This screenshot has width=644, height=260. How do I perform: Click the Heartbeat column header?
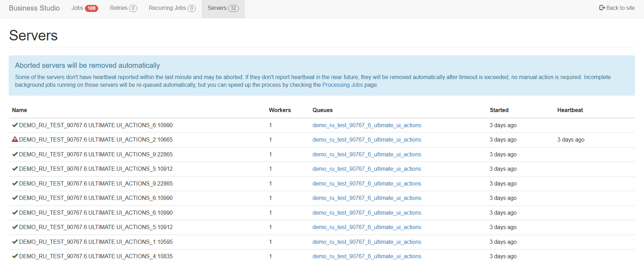click(x=570, y=110)
